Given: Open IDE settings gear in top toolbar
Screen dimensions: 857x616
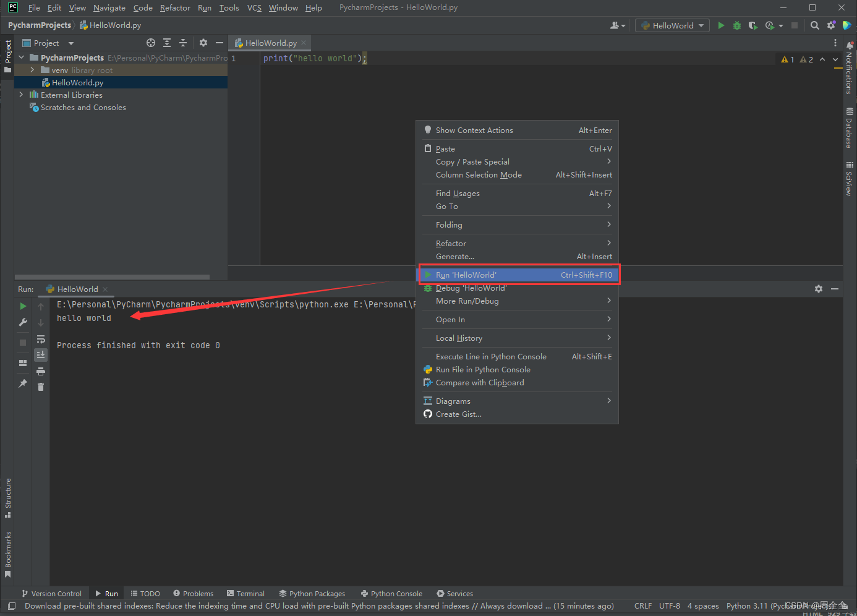Looking at the screenshot, I should pos(831,25).
